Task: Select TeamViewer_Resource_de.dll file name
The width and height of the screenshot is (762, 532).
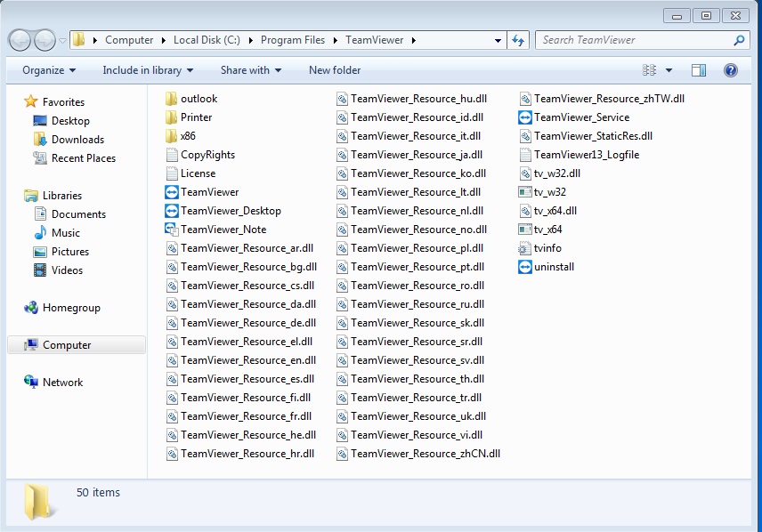Action: (248, 323)
